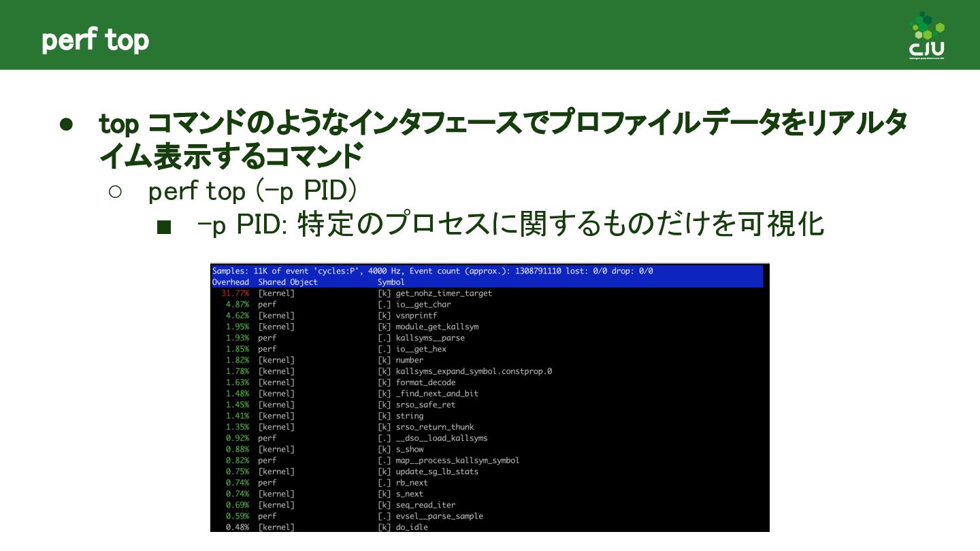The width and height of the screenshot is (980, 551).
Task: Select the 'perf top (-p PID)' bullet text
Action: pos(252,192)
